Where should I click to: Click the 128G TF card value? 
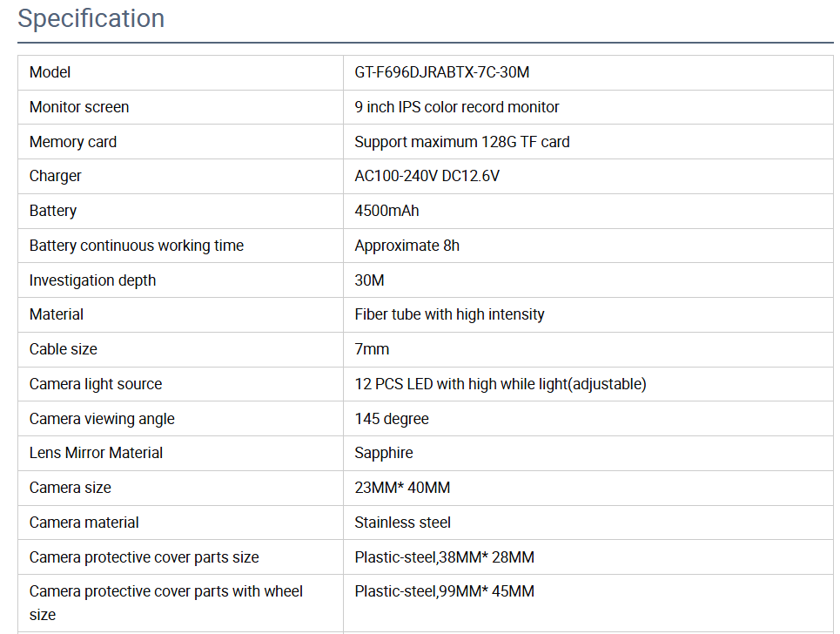[461, 142]
